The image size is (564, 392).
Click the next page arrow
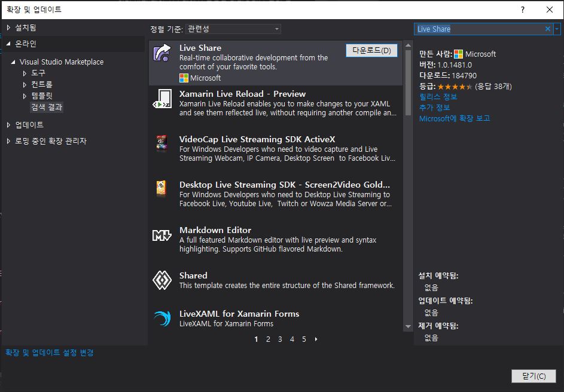pos(316,339)
